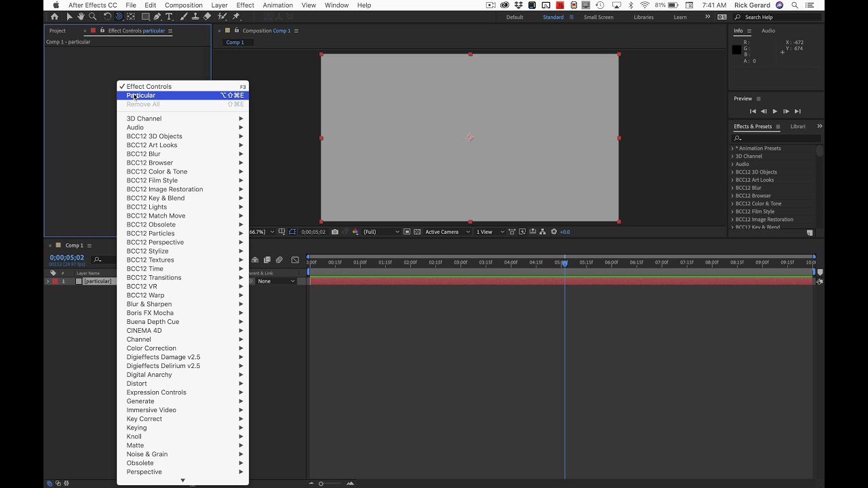Select the Puppet Pin tool
Image resolution: width=868 pixels, height=488 pixels.
236,17
